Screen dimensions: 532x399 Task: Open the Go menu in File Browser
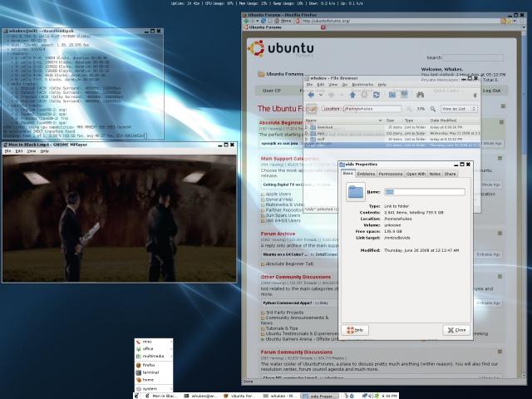coord(345,85)
